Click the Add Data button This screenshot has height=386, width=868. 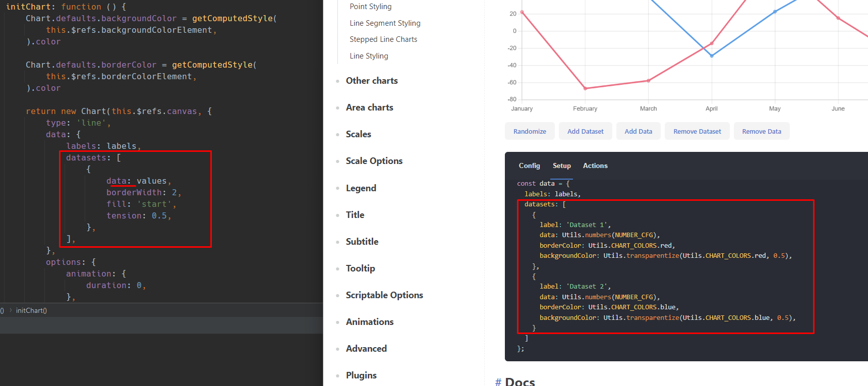[x=638, y=131]
